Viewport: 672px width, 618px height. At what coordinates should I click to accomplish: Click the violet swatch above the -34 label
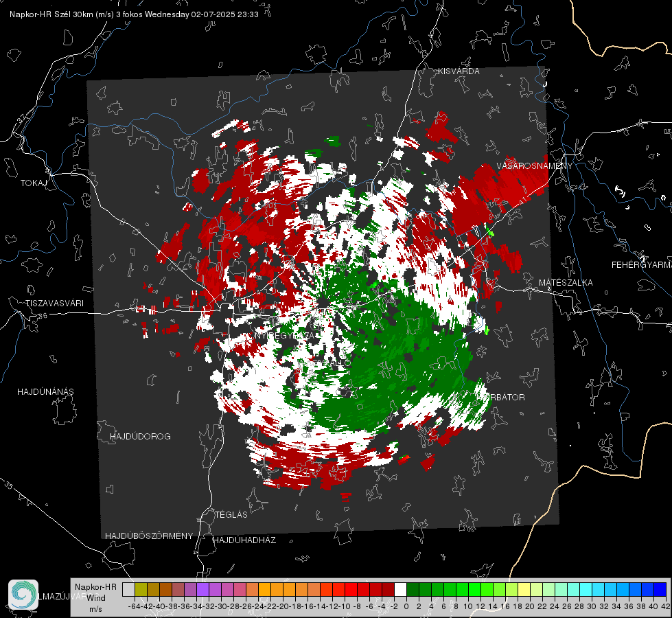[202, 589]
